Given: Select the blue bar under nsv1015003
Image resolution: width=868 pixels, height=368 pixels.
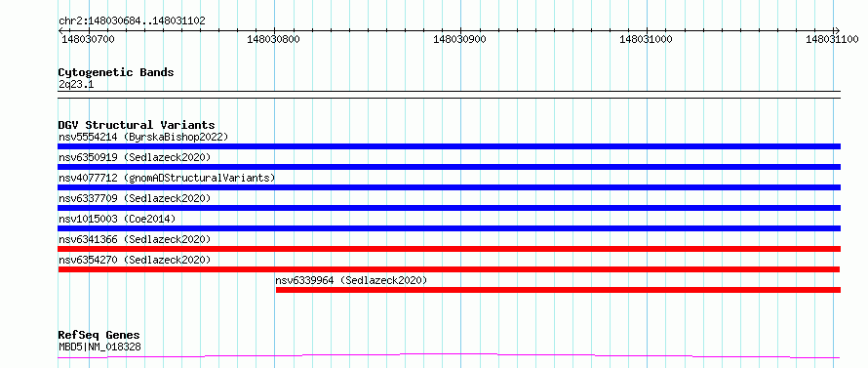Looking at the screenshot, I should coord(449,228).
